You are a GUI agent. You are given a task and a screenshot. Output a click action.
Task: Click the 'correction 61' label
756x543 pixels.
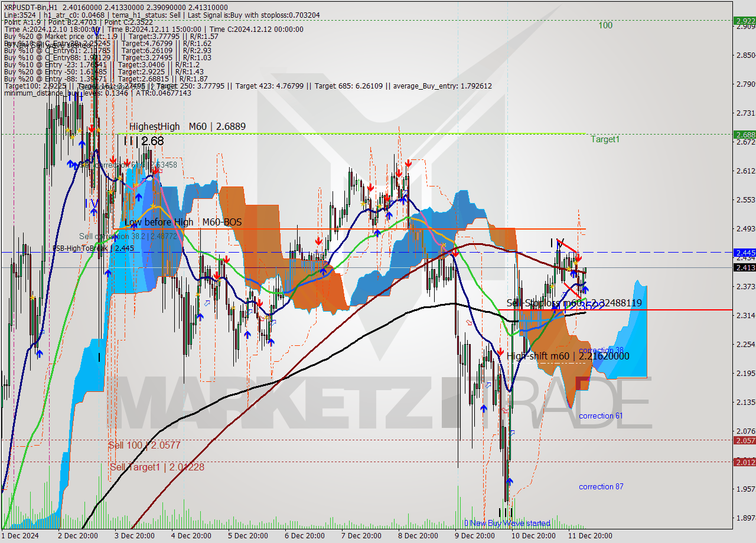(x=601, y=416)
